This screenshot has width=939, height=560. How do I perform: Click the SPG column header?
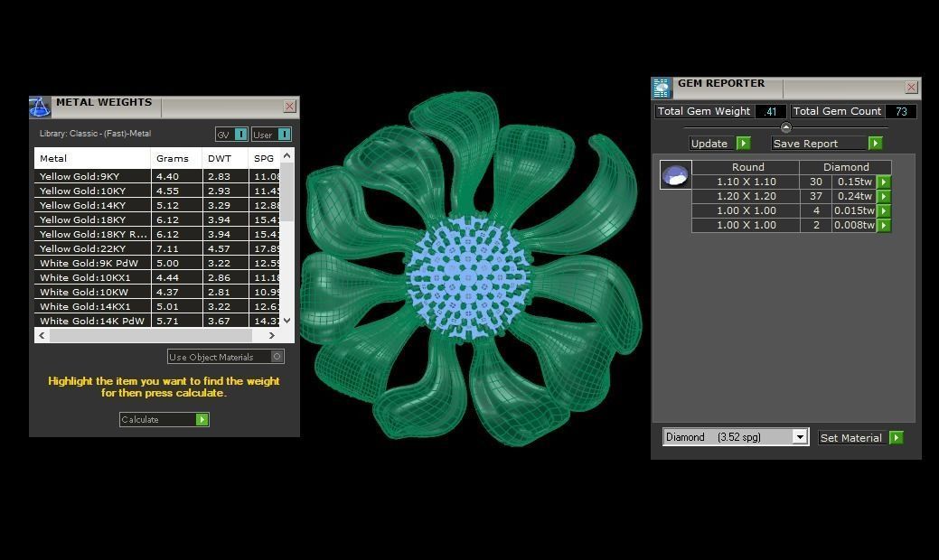coord(264,159)
